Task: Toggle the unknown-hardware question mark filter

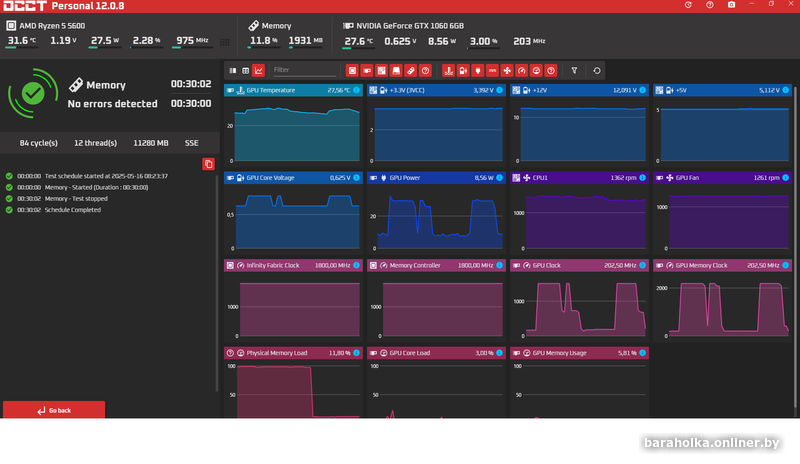Action: [425, 70]
